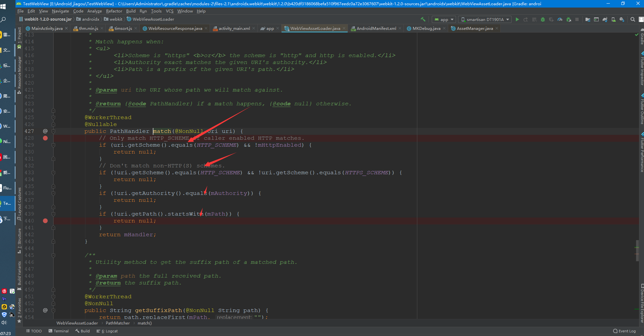Click the webkit breadcrumb in navigation bar
The width and height of the screenshot is (644, 336).
113,19
